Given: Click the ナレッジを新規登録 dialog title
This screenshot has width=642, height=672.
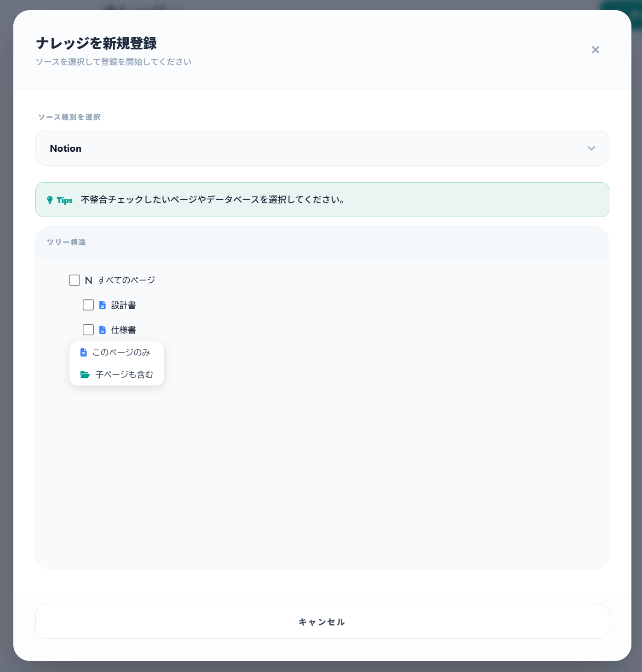Looking at the screenshot, I should [x=97, y=44].
